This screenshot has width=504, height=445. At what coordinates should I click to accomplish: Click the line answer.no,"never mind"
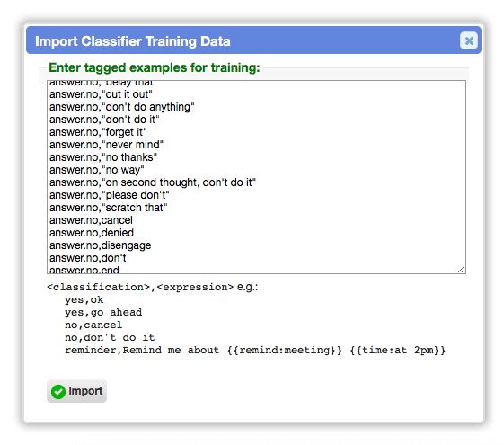click(106, 145)
